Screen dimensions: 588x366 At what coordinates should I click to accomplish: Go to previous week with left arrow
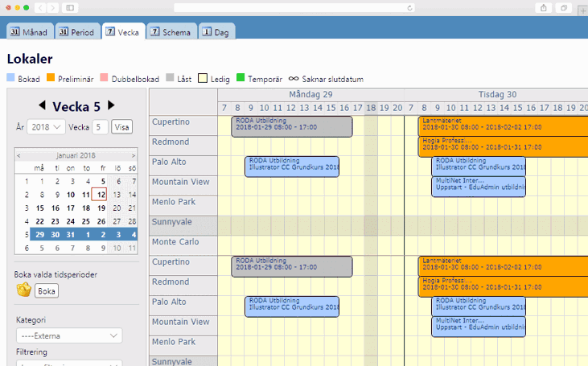tap(42, 106)
